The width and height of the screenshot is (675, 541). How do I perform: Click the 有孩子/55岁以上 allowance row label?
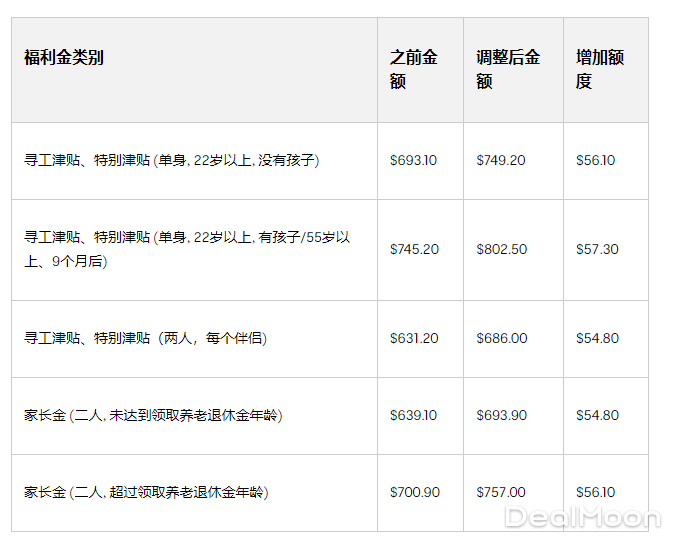coord(188,249)
